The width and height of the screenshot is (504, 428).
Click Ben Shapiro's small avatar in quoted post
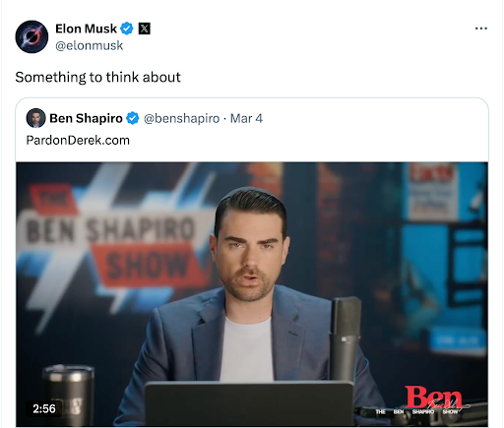pos(35,118)
